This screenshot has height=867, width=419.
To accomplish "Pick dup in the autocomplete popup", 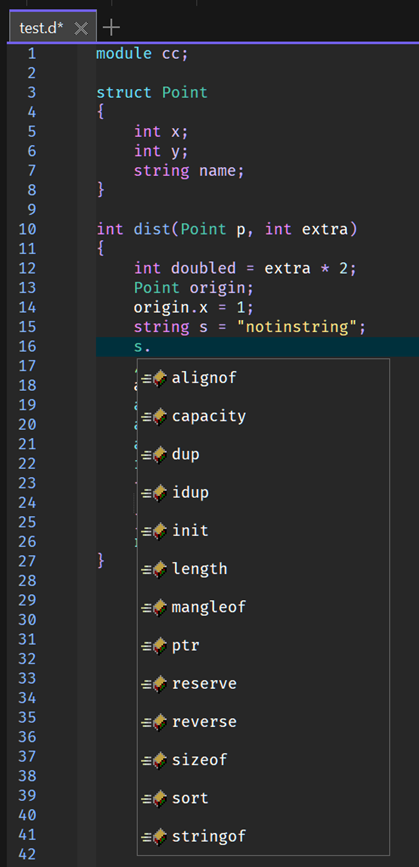I will coord(263,455).
